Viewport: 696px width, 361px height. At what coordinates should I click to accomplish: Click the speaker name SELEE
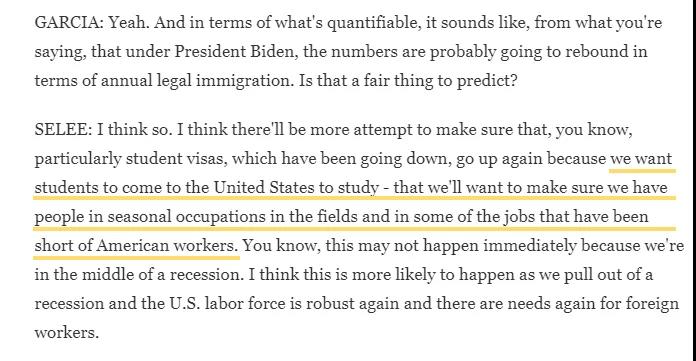(63, 130)
